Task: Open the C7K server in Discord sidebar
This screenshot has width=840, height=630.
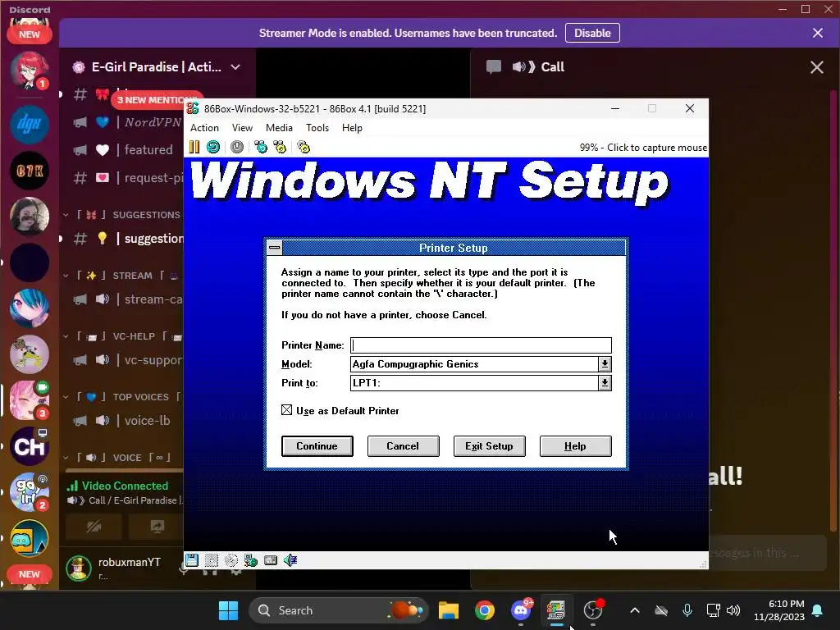Action: tap(30, 171)
